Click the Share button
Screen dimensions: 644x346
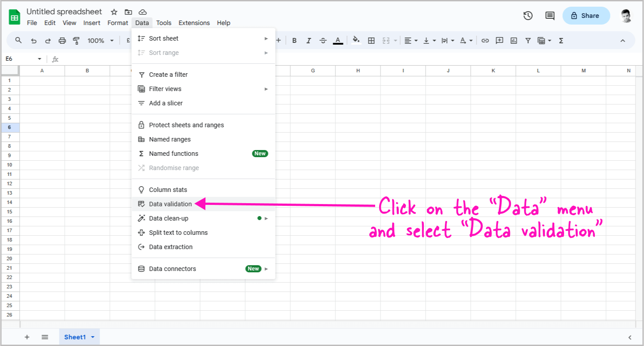586,15
